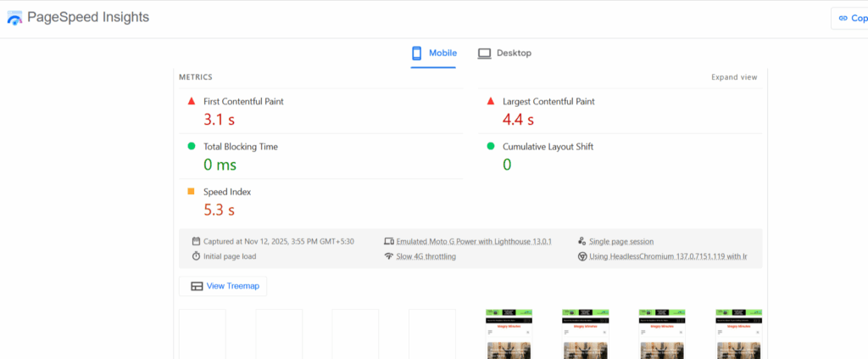Open the View Treemap button
The height and width of the screenshot is (359, 868).
[223, 286]
